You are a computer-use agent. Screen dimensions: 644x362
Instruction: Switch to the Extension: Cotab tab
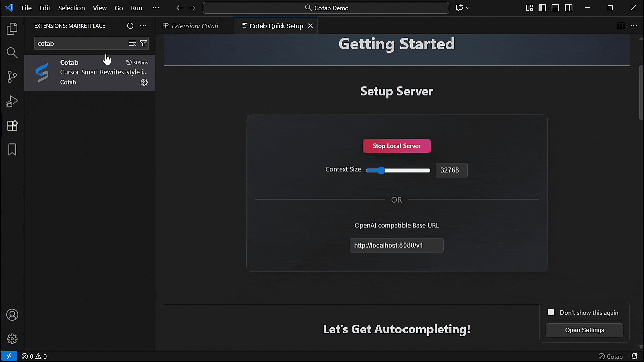pos(195,25)
